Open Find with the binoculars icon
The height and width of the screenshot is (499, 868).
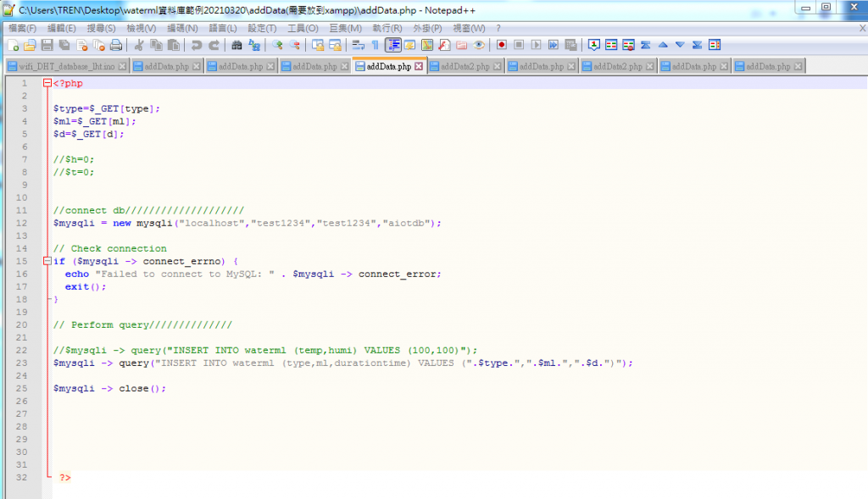(x=237, y=46)
